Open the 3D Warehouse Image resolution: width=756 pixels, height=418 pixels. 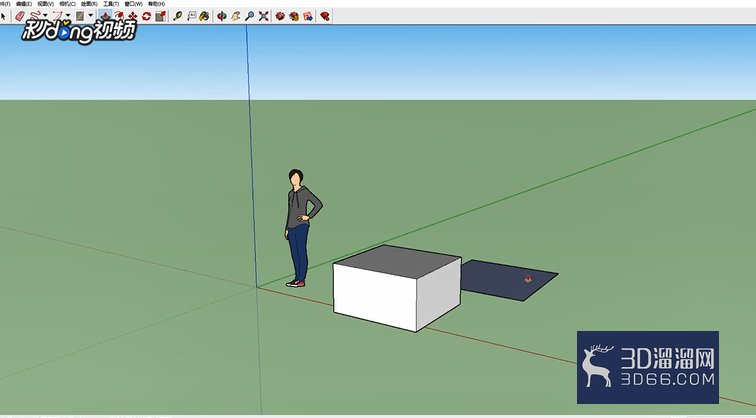tap(280, 16)
